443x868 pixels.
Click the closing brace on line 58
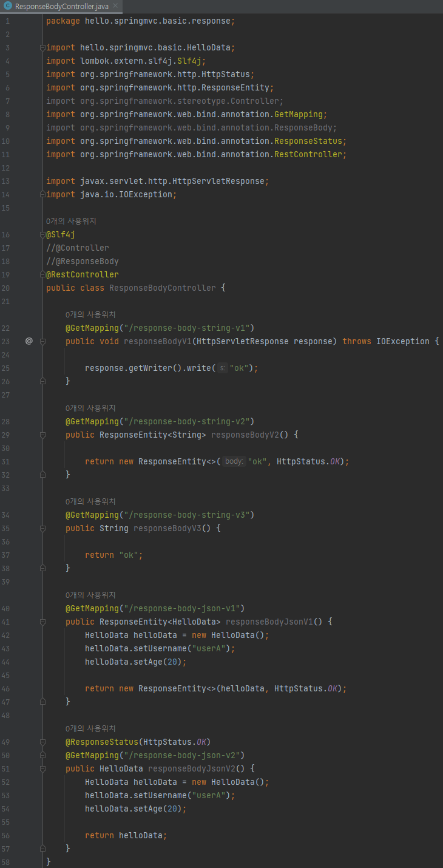tap(49, 862)
